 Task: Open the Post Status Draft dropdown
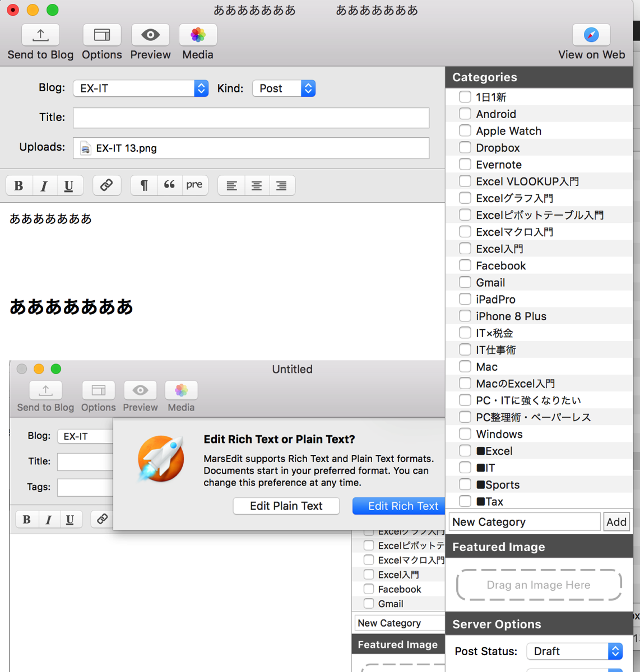[575, 651]
